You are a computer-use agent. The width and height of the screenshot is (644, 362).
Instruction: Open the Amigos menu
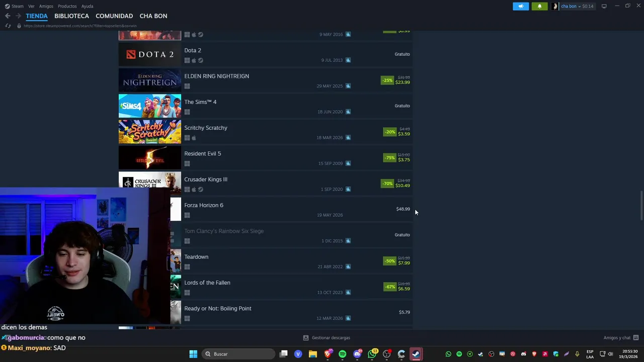click(x=46, y=6)
